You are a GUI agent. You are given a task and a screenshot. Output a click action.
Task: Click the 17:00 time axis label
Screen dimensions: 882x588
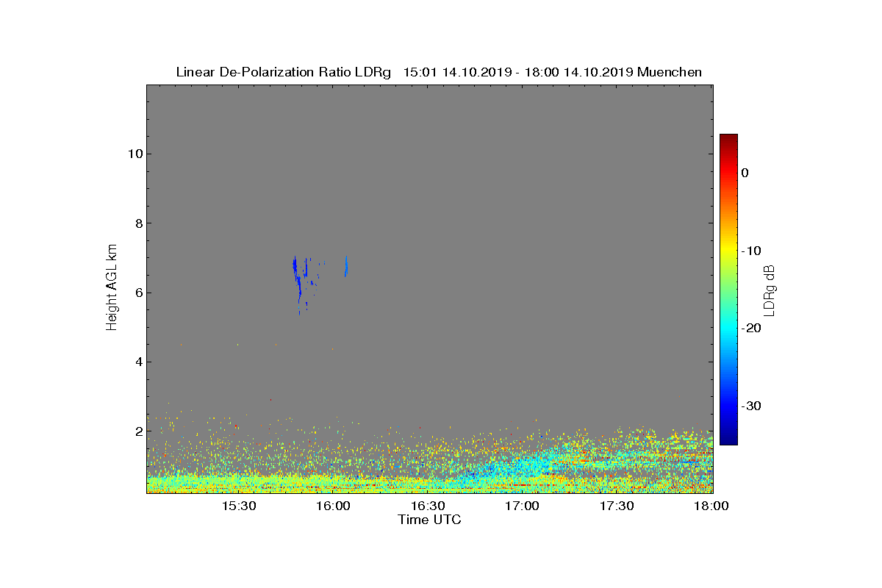pos(523,506)
